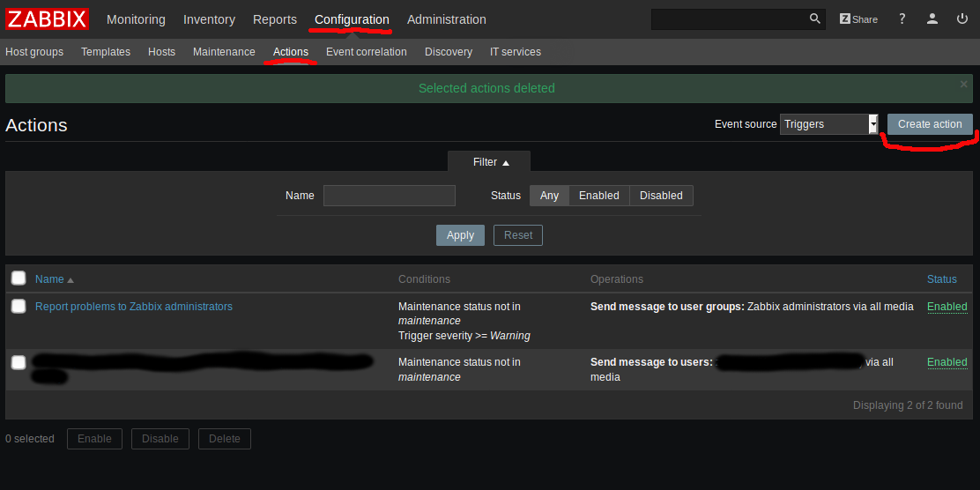Click the logout power icon
This screenshot has height=490, width=980.
[x=961, y=19]
